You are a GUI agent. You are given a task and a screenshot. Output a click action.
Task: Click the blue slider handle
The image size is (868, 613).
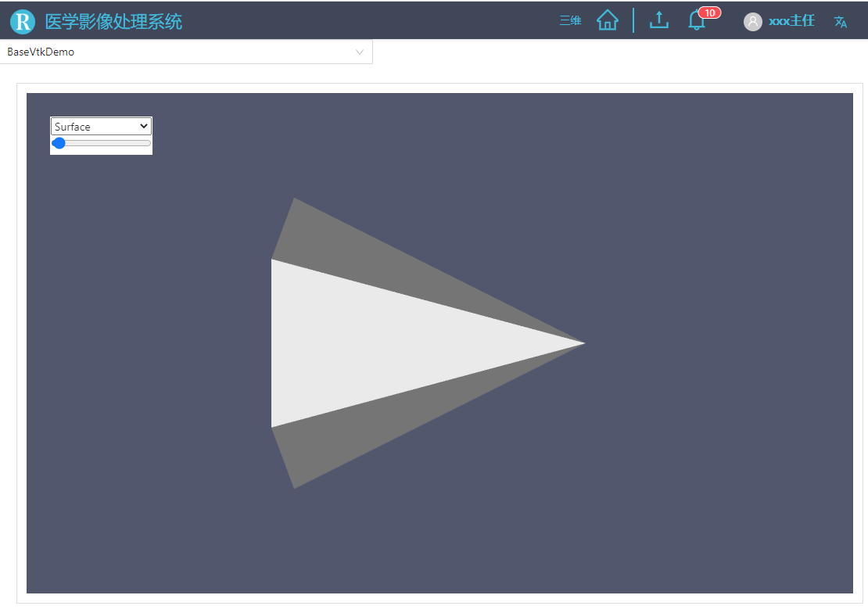[x=59, y=143]
